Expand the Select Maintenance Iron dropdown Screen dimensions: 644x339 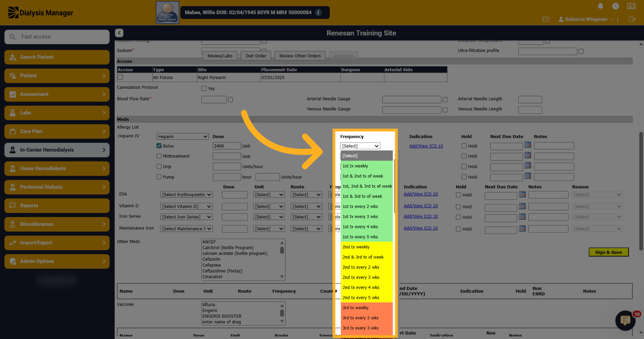click(x=186, y=229)
